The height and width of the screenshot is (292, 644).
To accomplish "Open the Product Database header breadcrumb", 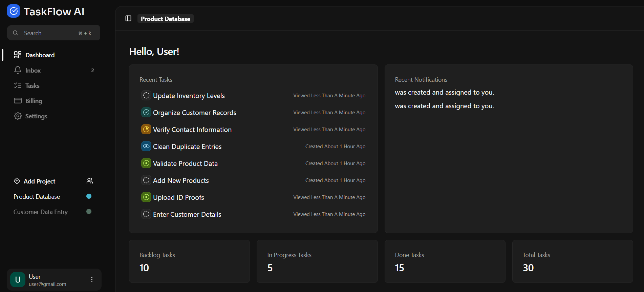I will point(165,19).
